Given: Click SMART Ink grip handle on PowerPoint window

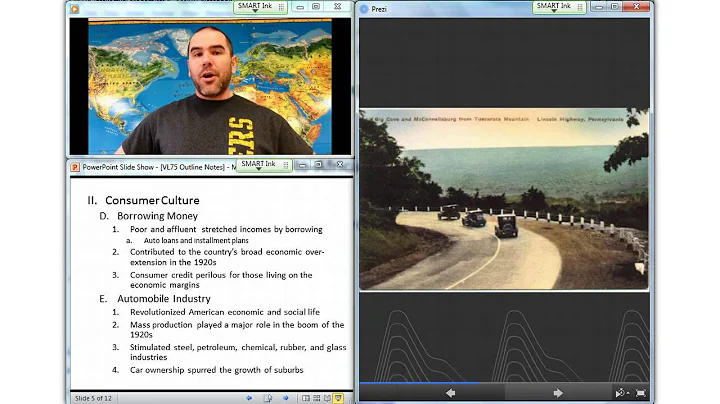Looking at the screenshot, I should click(285, 165).
